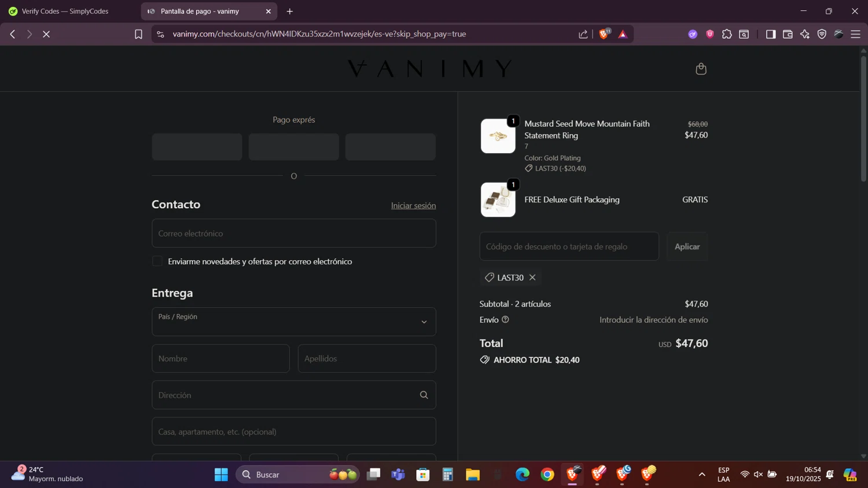868x488 pixels.
Task: Remove the LAST30 discount code
Action: (x=532, y=278)
